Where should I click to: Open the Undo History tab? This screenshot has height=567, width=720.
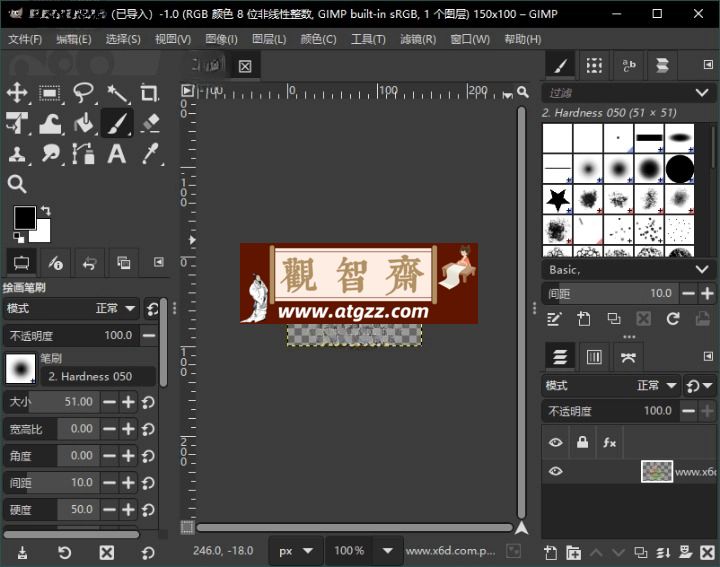[89, 263]
